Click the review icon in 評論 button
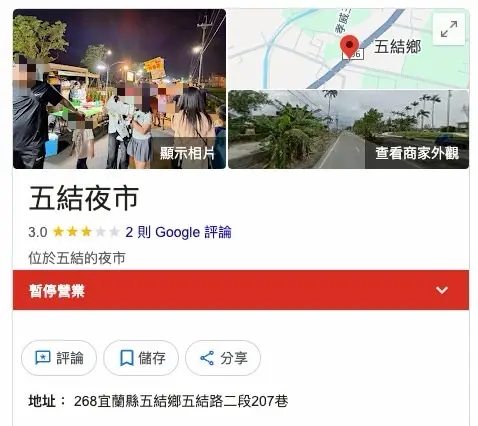This screenshot has height=426, width=478. [43, 358]
